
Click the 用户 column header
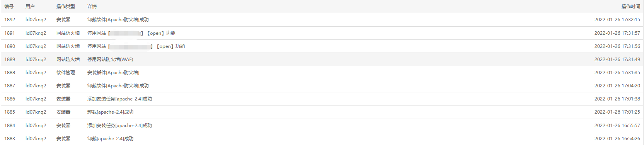(x=30, y=7)
